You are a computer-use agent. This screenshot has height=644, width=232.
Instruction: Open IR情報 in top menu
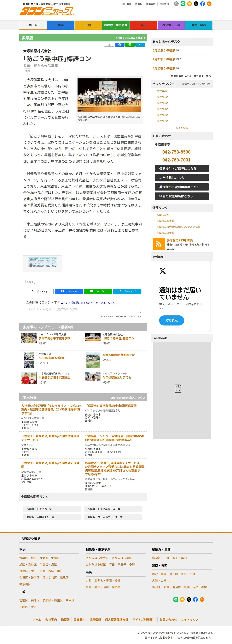pos(139,4)
